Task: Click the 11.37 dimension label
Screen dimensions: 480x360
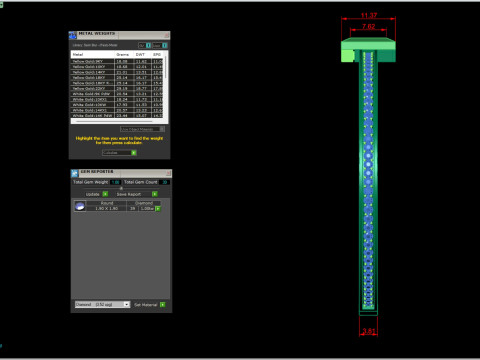Action: [x=369, y=15]
